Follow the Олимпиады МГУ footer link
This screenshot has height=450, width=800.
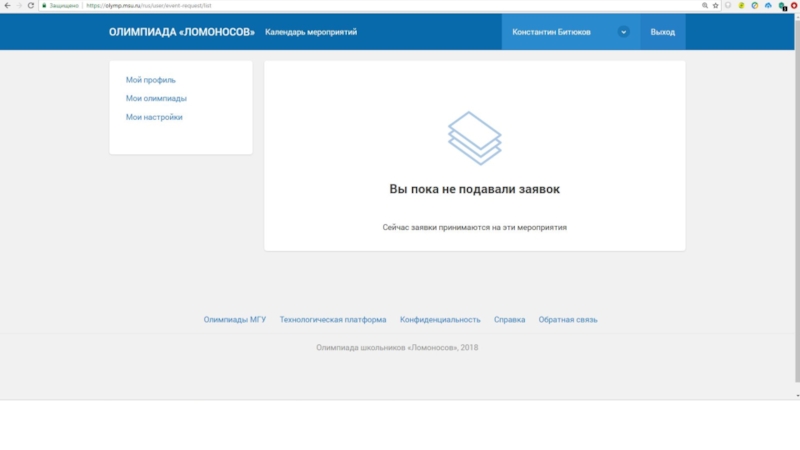click(235, 320)
